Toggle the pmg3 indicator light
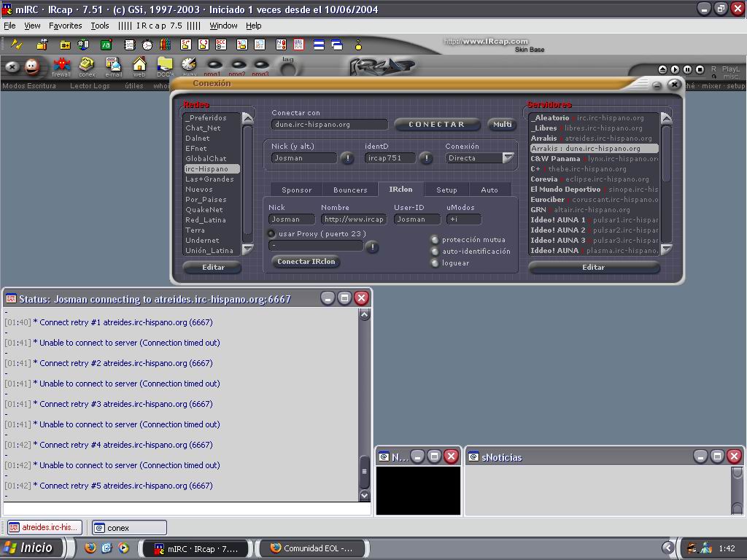 (260, 65)
